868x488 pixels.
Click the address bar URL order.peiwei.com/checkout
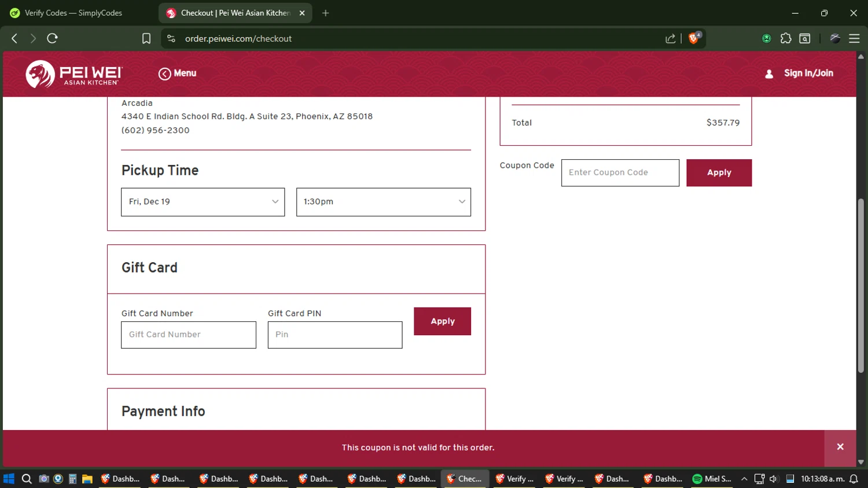coord(238,39)
